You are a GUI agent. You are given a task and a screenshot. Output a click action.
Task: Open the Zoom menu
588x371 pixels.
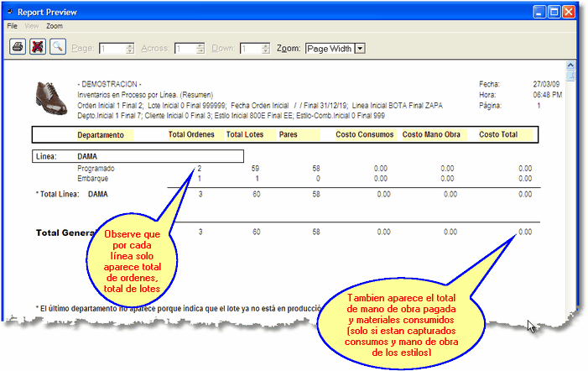coord(55,27)
